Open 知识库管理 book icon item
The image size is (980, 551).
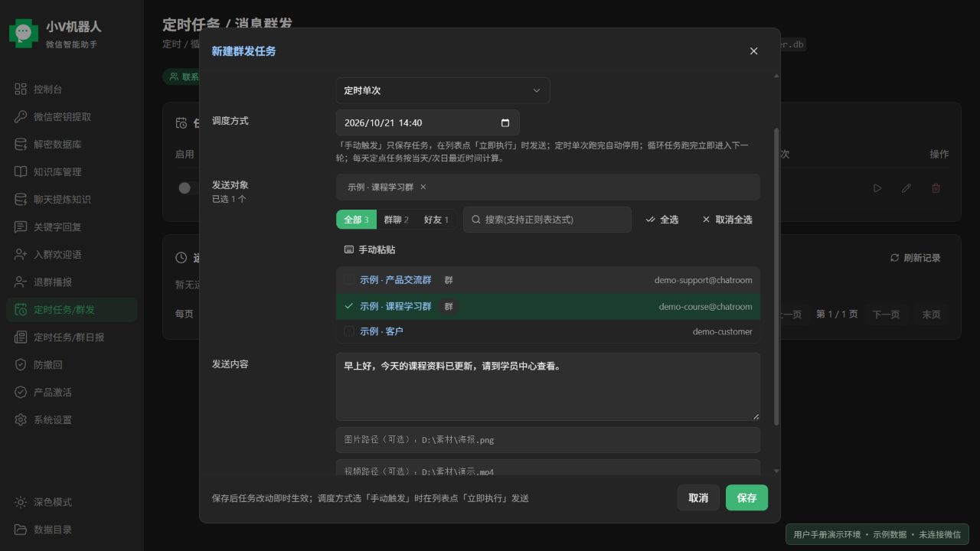[71, 172]
